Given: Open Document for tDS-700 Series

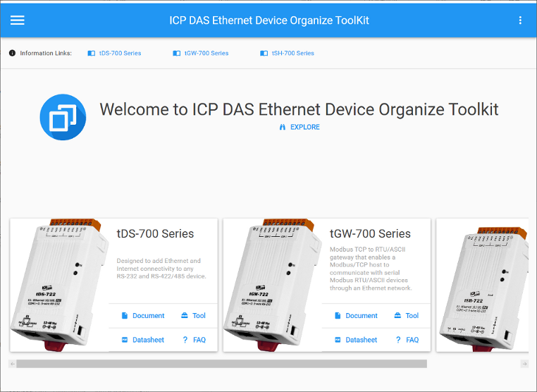Looking at the screenshot, I should [x=143, y=316].
